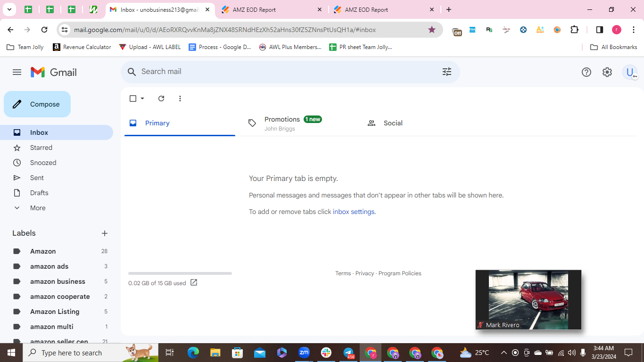Click the Chrome address bar URL
The height and width of the screenshot is (362, 644).
pyautogui.click(x=225, y=30)
